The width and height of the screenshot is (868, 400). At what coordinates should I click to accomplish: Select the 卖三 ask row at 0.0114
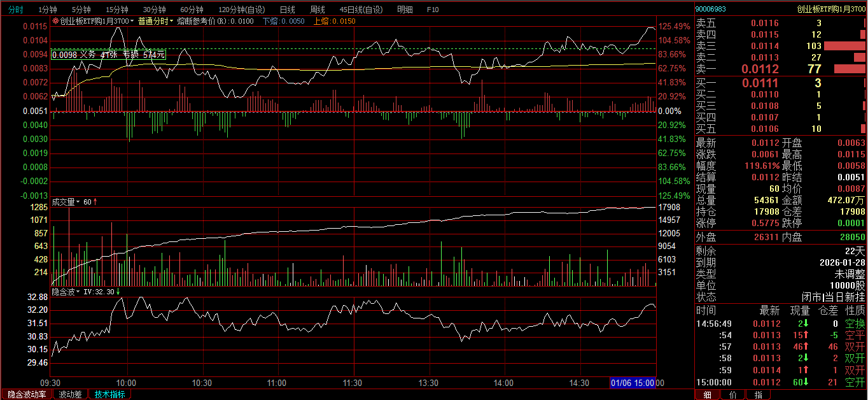click(780, 46)
